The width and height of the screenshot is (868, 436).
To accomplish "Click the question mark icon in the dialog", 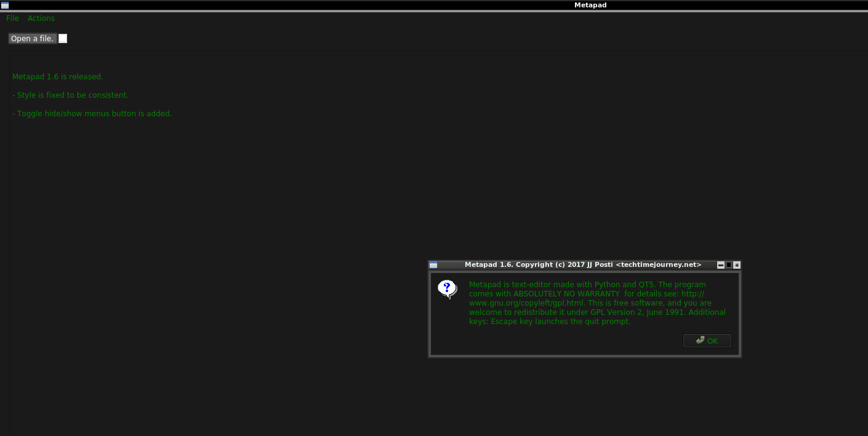I will [x=448, y=289].
